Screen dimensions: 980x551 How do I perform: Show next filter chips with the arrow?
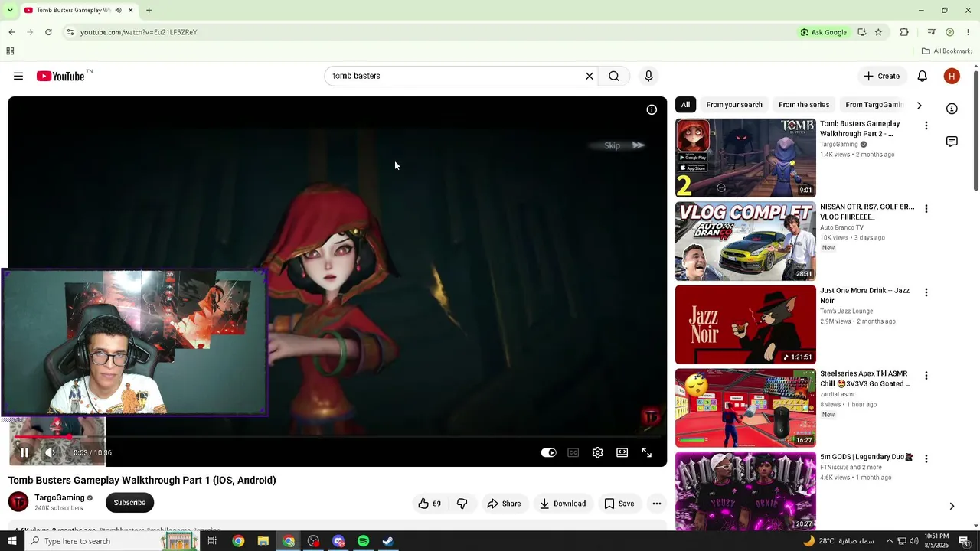[x=920, y=105]
